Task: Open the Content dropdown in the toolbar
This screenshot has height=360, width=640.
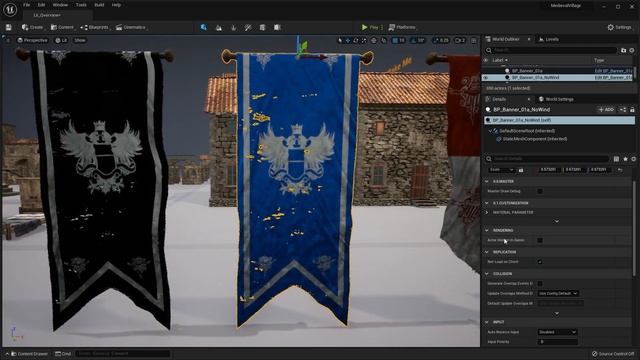Action: point(62,27)
